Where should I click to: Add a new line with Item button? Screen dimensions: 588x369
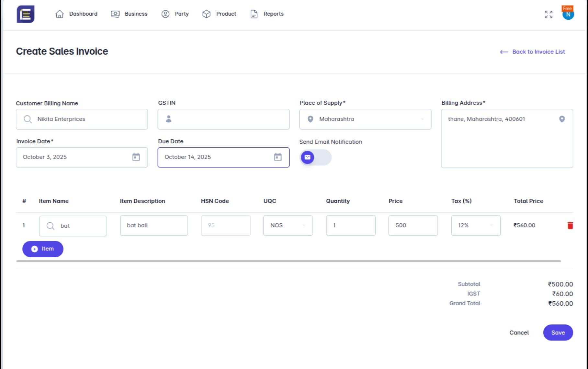(x=43, y=249)
